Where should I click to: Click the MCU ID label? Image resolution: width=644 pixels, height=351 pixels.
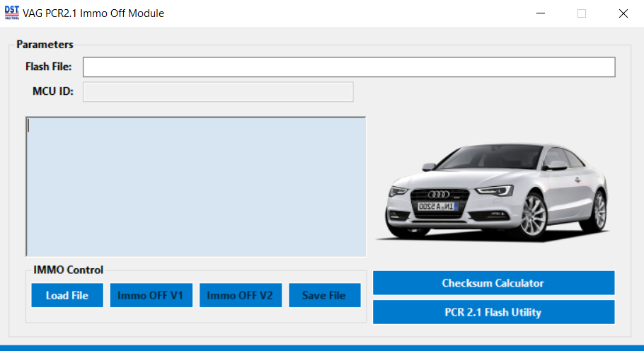(53, 91)
